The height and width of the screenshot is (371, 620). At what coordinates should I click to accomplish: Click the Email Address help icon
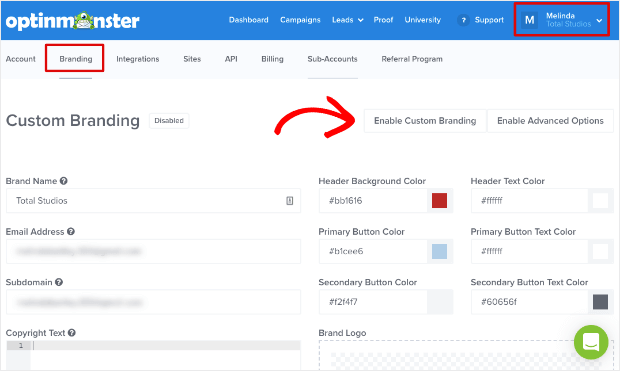pyautogui.click(x=71, y=231)
